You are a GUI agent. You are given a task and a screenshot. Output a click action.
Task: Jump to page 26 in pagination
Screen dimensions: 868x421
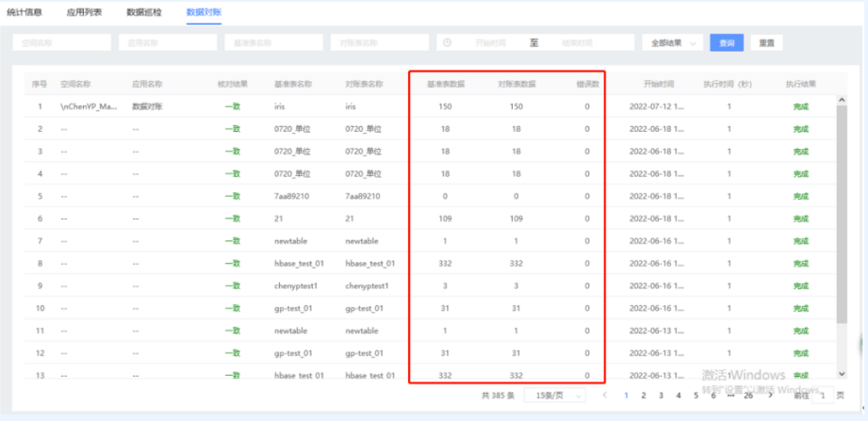tap(747, 396)
